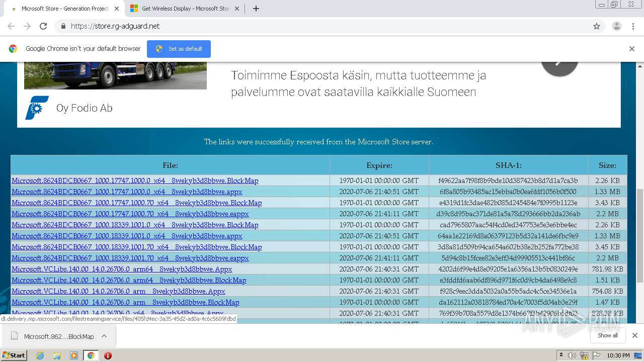
Task: Select SHA-1 hash 6f8a805b93485ac15ebba0b0ea6fdf1056b0f500
Action: (x=508, y=192)
